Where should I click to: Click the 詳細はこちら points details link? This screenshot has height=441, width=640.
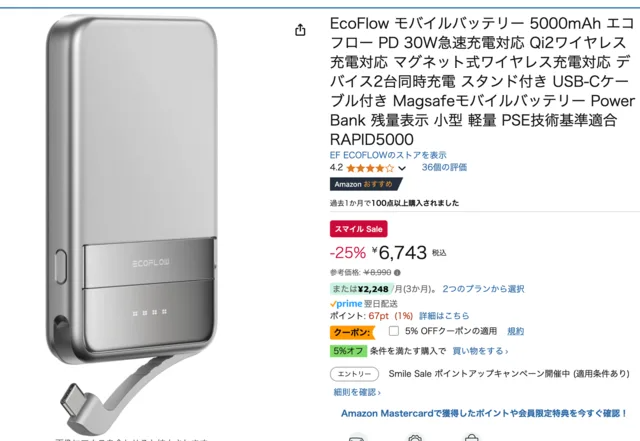pyautogui.click(x=444, y=316)
